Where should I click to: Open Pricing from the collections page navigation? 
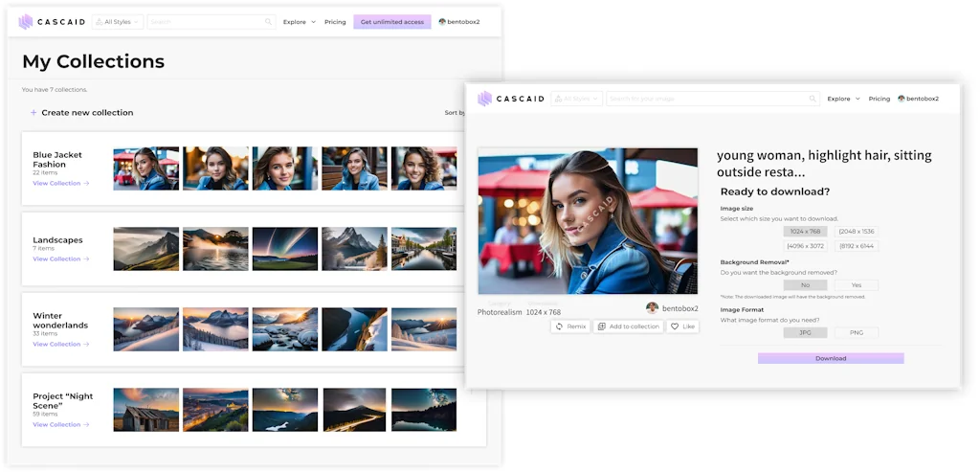[x=335, y=21]
